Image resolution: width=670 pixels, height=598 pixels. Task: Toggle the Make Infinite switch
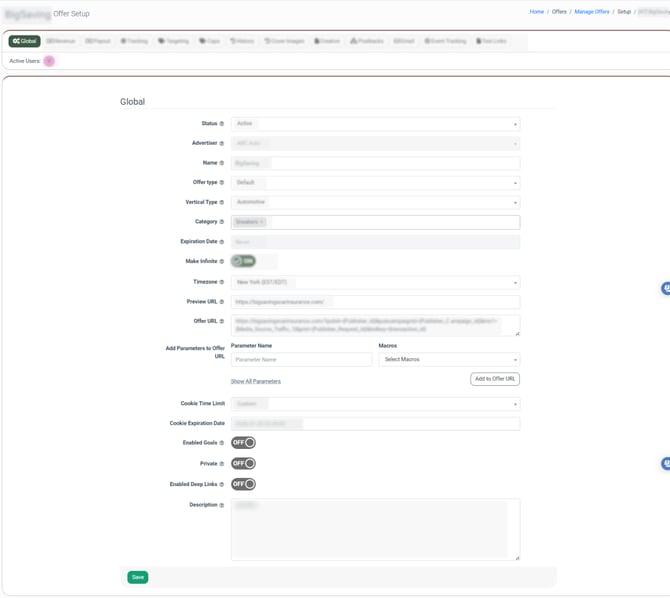[243, 261]
